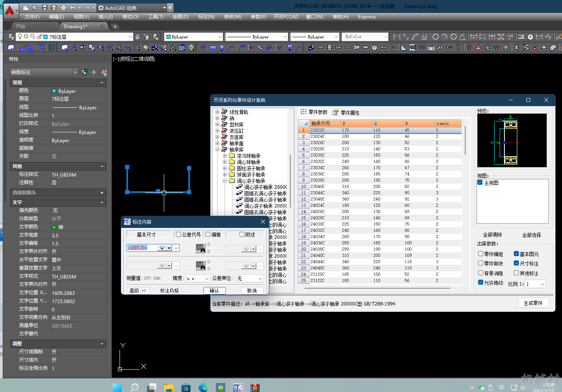The width and height of the screenshot is (562, 392).
Task: Open Layer Properties Manager icon
Action: pos(11,37)
